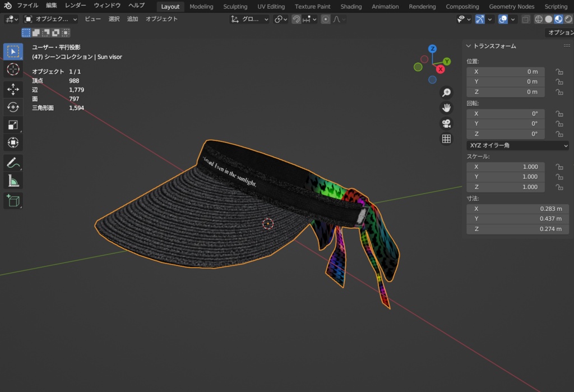Screen dimensions: 574x392
Task: Click the X dimension field 0.283 m
Action: point(517,209)
